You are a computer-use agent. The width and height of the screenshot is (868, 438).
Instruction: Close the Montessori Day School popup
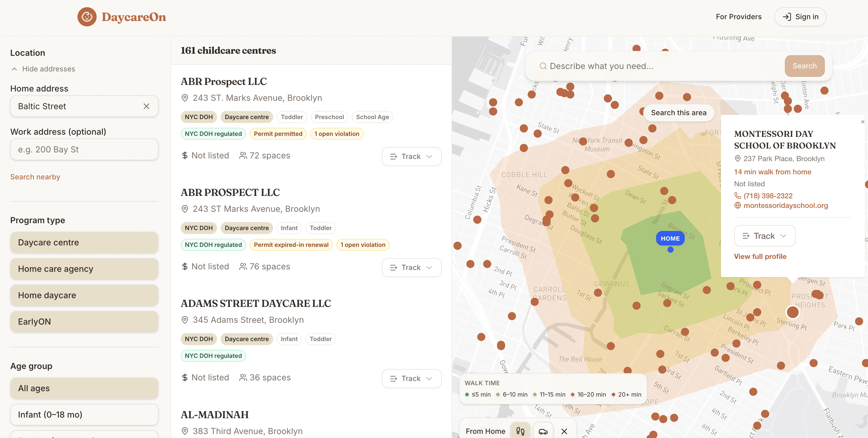pyautogui.click(x=862, y=121)
